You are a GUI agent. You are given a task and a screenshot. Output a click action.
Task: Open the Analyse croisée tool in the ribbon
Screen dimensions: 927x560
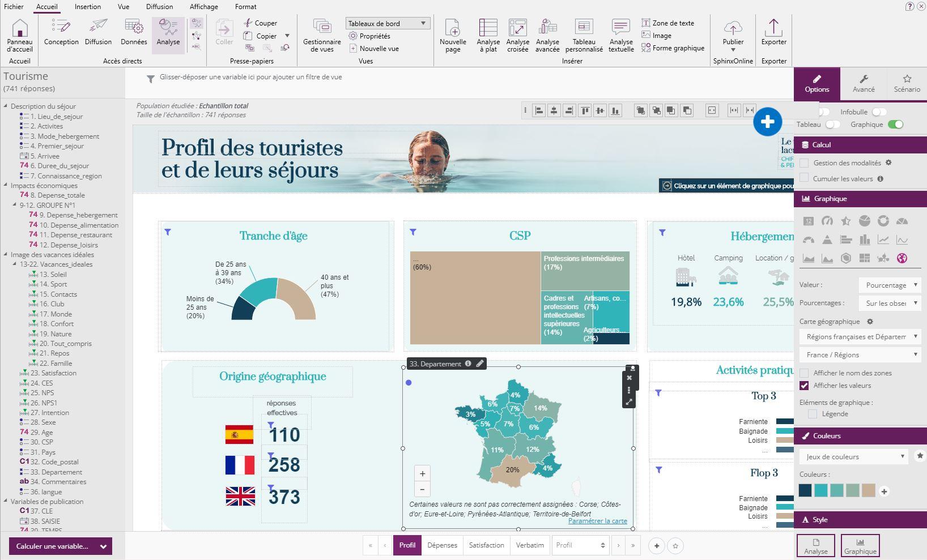tap(517, 34)
